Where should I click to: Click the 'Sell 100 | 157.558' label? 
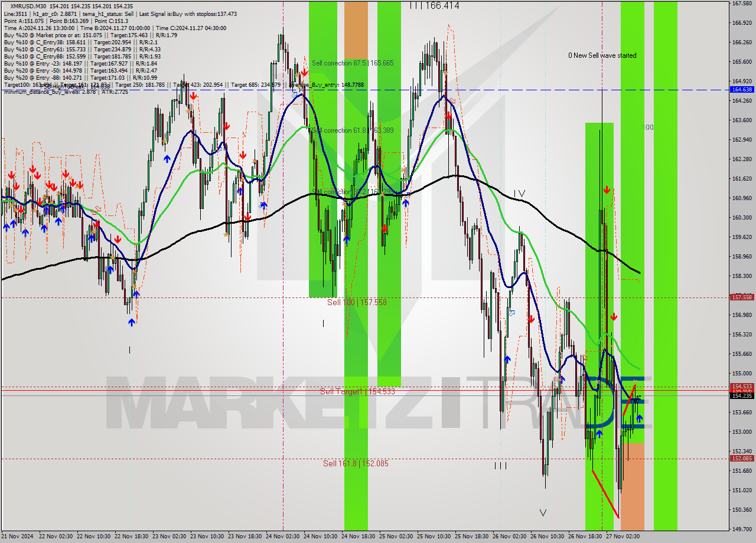click(x=357, y=302)
